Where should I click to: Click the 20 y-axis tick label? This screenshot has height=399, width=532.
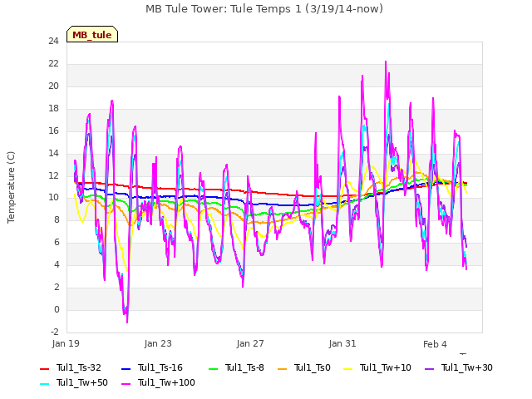pyautogui.click(x=53, y=86)
